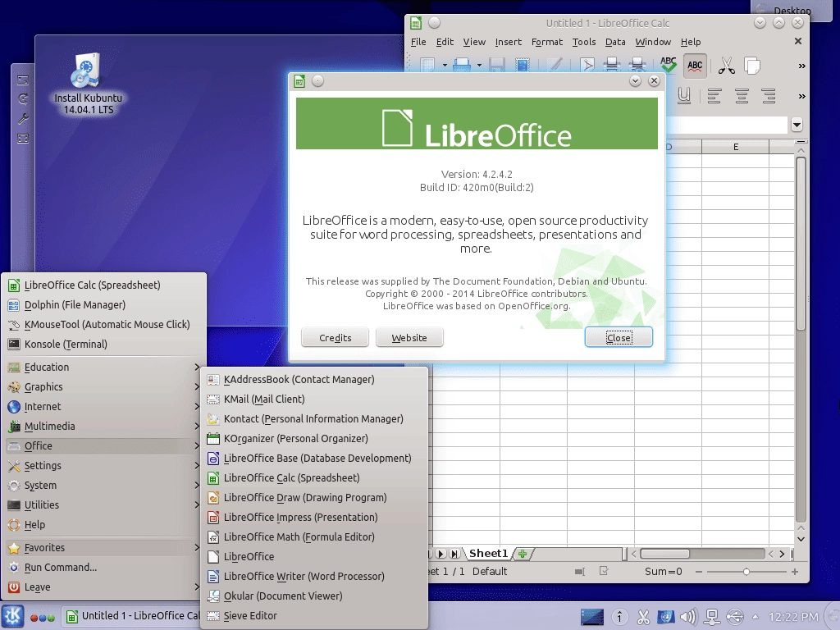
Task: Expand the formatting toolbar overflow chevron
Action: click(801, 97)
